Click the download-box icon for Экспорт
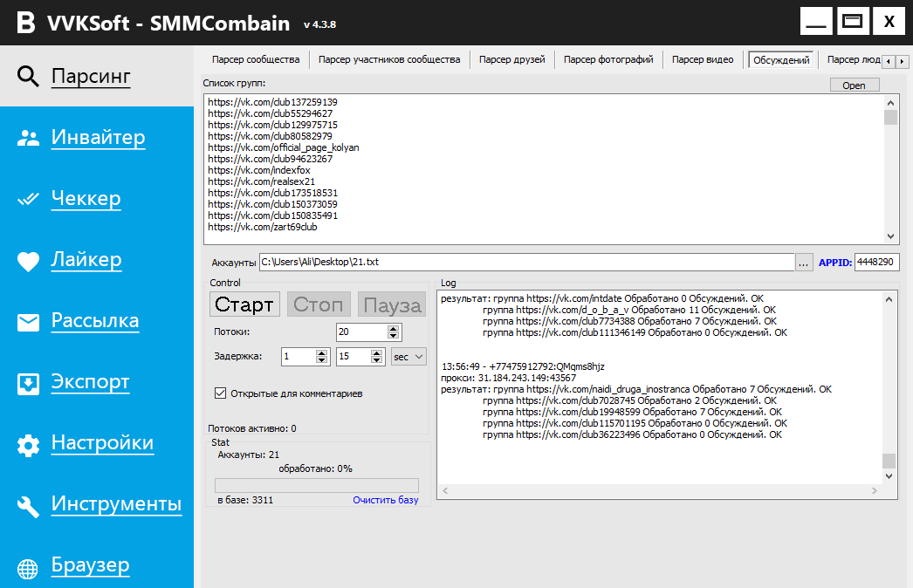The image size is (913, 588). click(28, 383)
